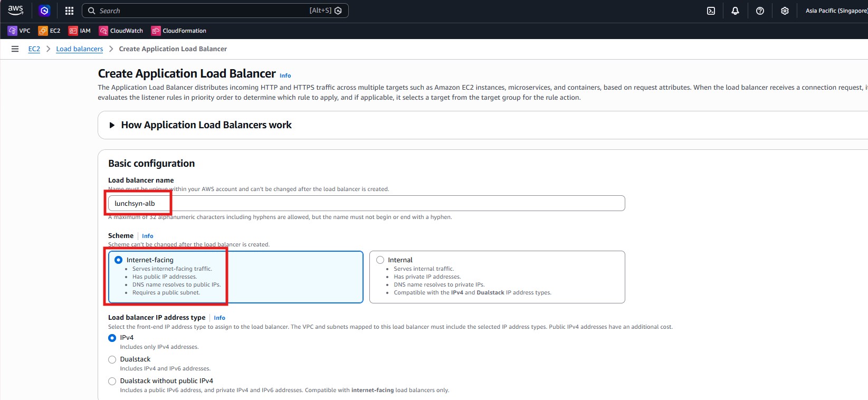Open the notifications bell icon
Viewport: 868px width, 400px height.
[735, 11]
